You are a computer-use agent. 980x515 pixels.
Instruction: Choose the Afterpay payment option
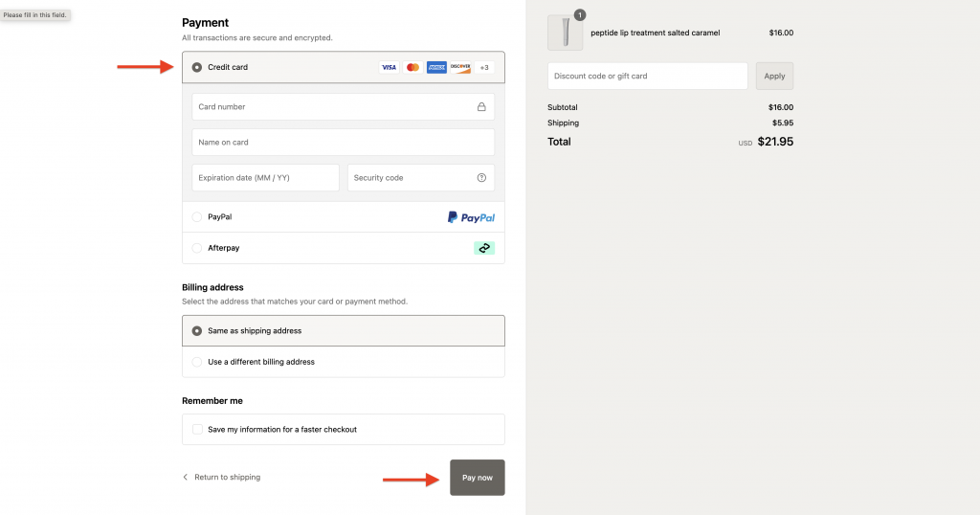tap(197, 248)
